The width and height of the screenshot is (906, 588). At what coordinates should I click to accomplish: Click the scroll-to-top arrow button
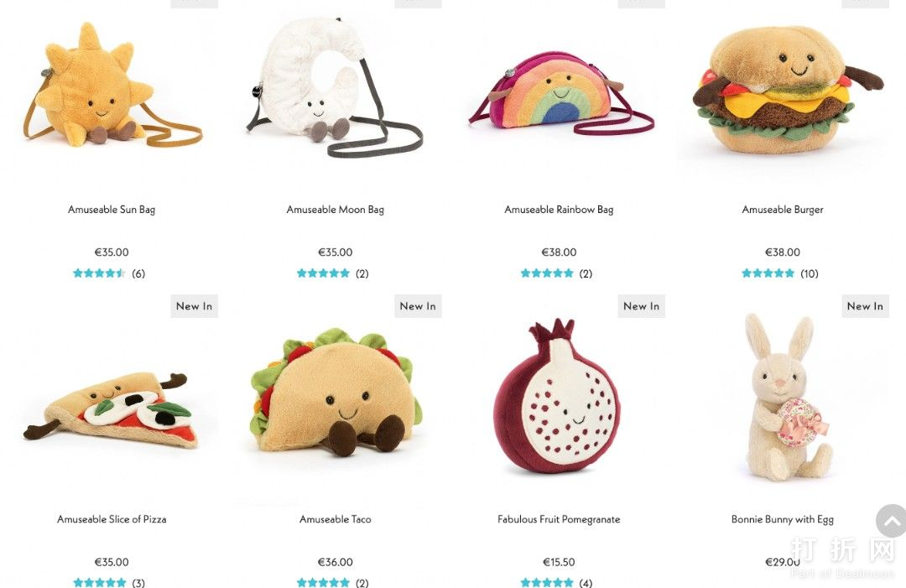pos(891,520)
